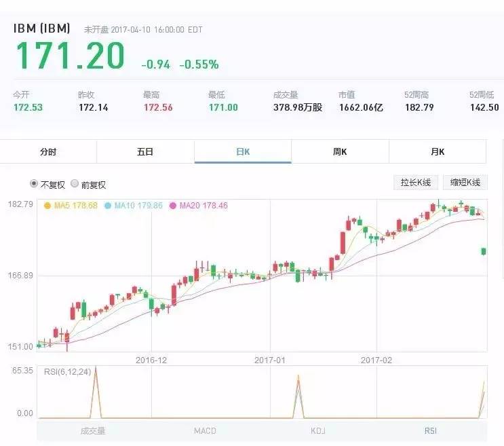Select the 前复权 radio button
Viewport: 504px width, 446px height.
75,183
